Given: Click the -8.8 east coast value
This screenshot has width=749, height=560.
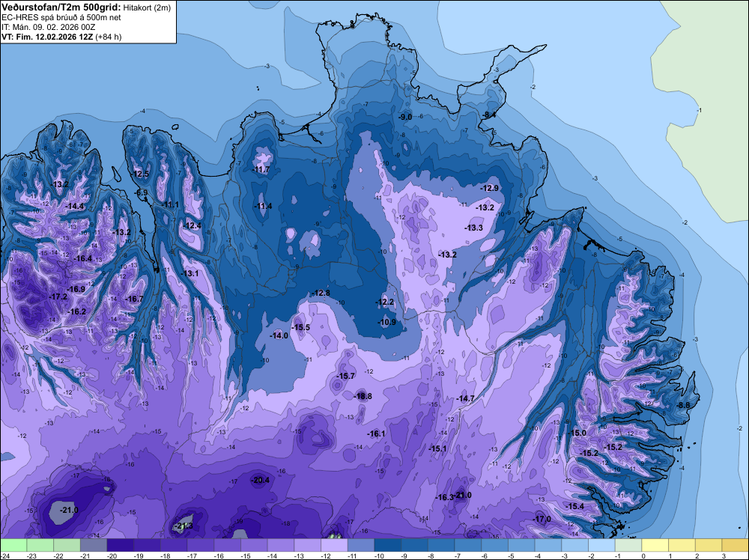Looking at the screenshot, I should click(684, 405).
